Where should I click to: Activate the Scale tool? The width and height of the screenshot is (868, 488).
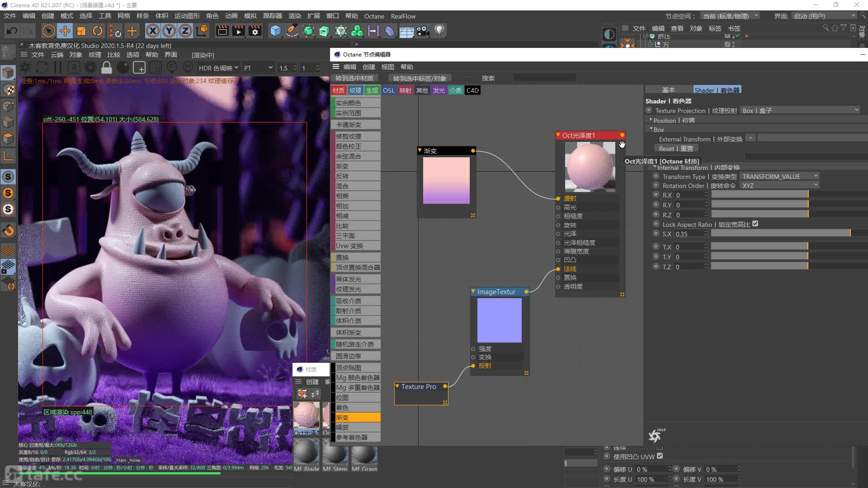point(81,31)
